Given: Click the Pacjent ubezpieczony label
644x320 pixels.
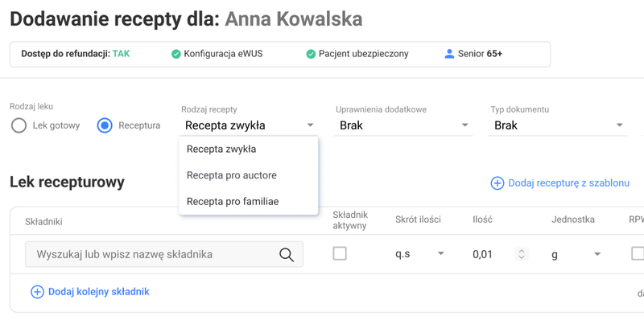Looking at the screenshot, I should point(364,54).
